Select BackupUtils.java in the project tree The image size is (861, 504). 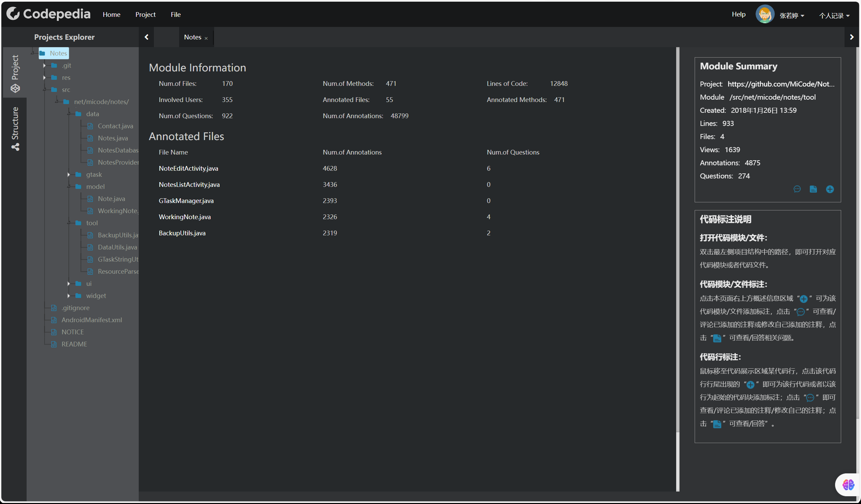(x=117, y=235)
